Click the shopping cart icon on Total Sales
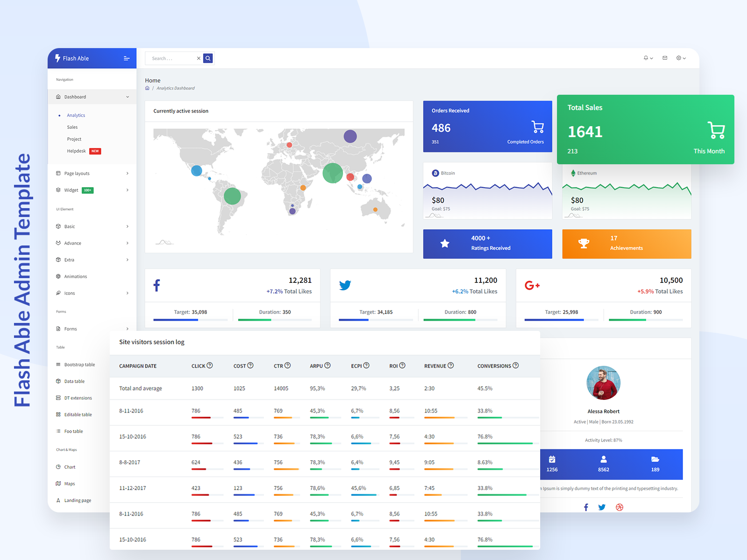747x560 pixels. pos(716,130)
